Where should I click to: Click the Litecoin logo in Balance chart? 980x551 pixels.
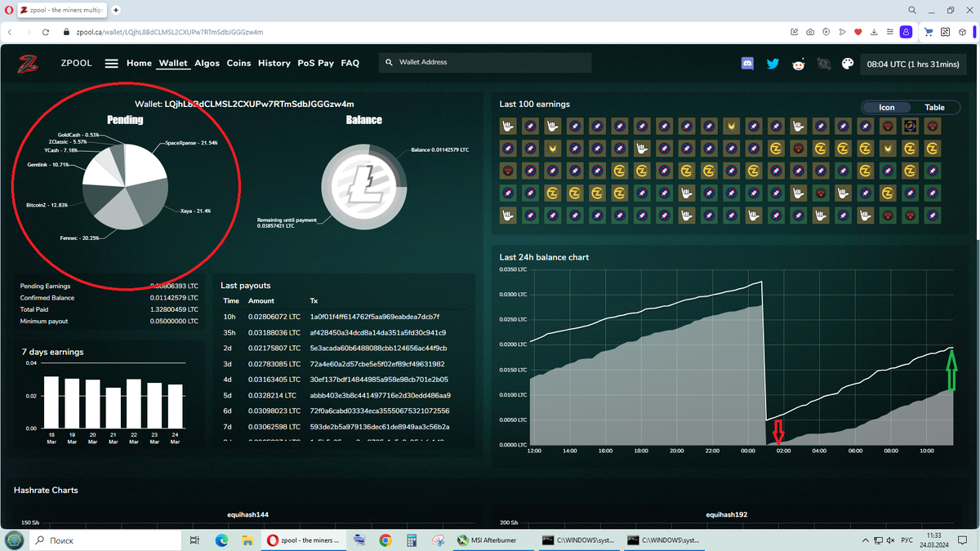[x=363, y=185]
